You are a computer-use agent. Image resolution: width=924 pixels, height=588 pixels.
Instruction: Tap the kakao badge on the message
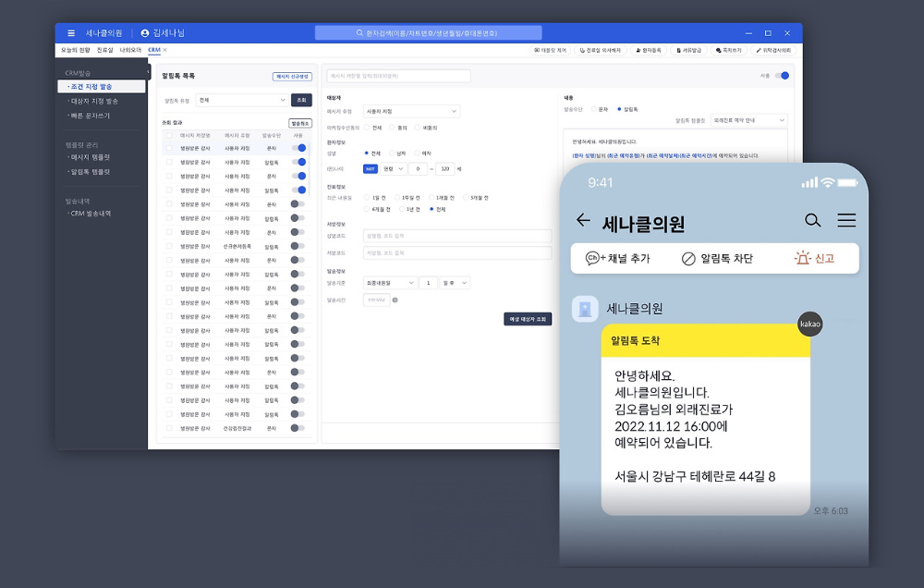809,324
